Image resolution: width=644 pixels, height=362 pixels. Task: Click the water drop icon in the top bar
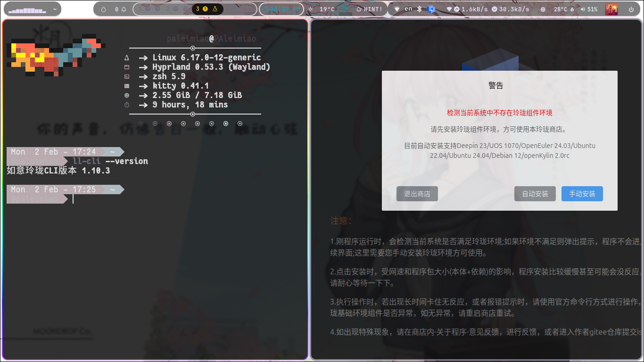103,9
